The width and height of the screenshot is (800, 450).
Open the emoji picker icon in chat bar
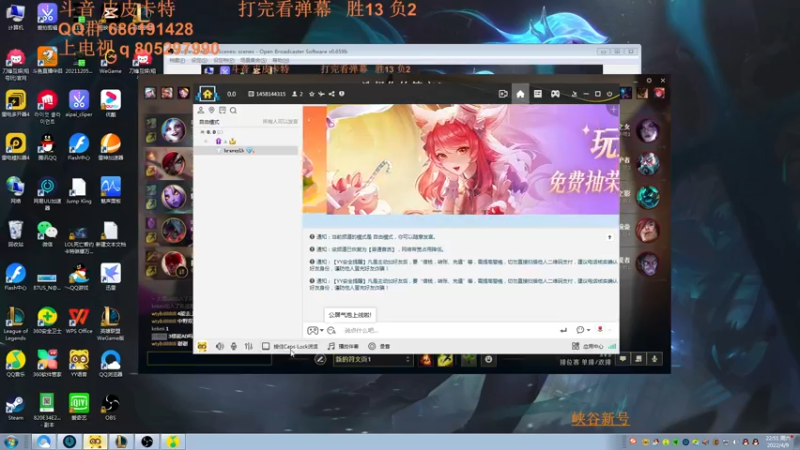pos(332,331)
